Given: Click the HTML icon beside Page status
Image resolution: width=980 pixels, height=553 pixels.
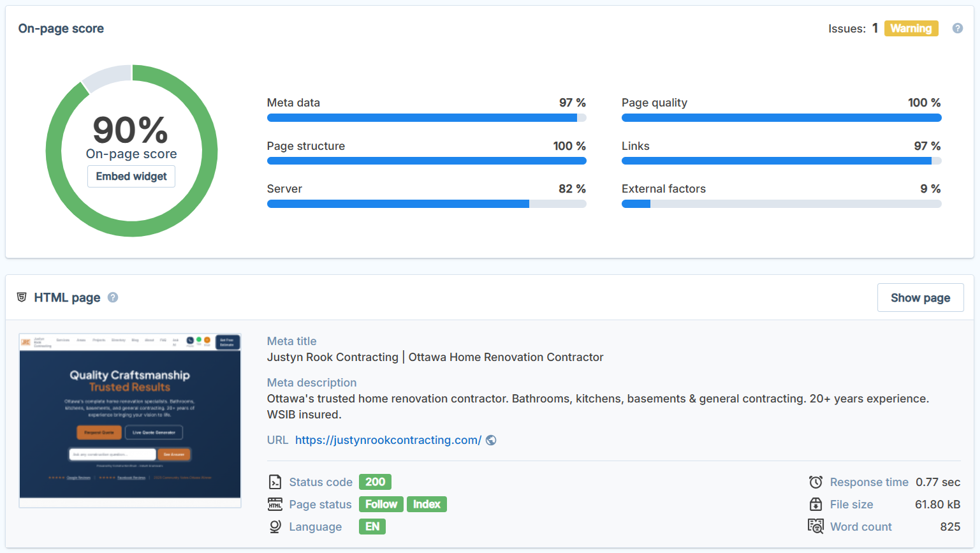Looking at the screenshot, I should point(275,504).
